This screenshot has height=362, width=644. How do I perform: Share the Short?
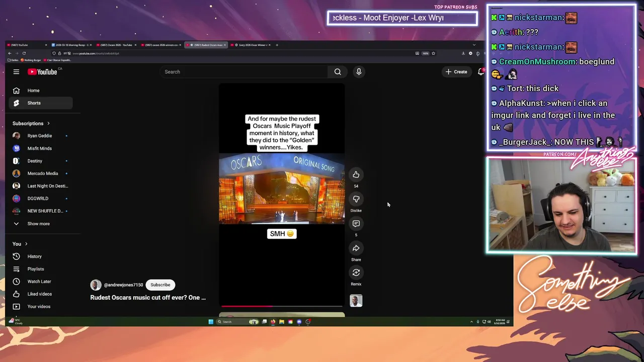click(356, 248)
